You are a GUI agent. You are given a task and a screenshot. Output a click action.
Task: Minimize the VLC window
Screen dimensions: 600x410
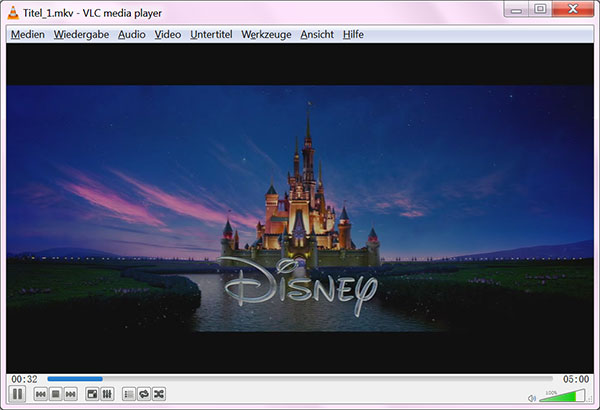pos(516,9)
